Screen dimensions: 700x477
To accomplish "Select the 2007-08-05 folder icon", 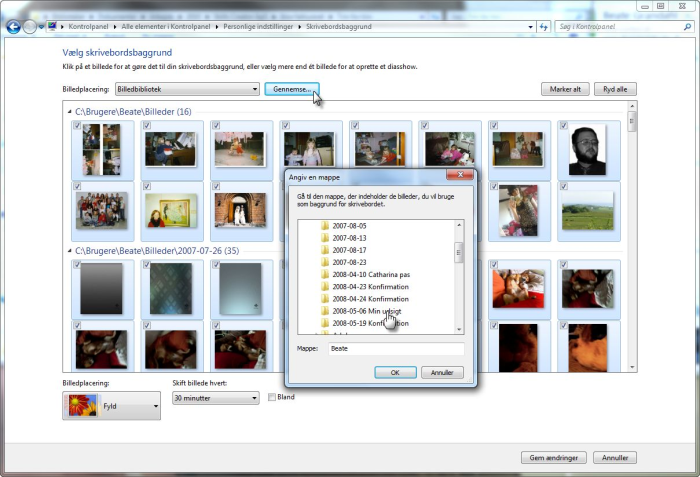I will [x=325, y=226].
